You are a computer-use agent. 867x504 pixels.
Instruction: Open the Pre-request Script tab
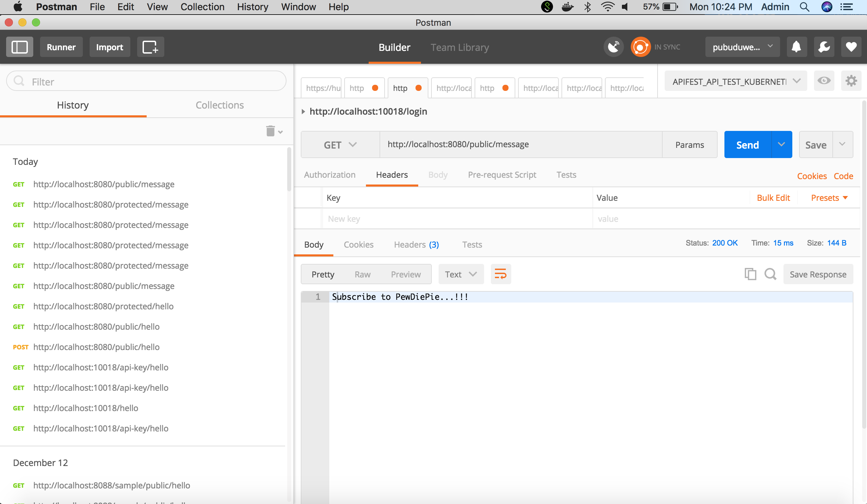(502, 175)
